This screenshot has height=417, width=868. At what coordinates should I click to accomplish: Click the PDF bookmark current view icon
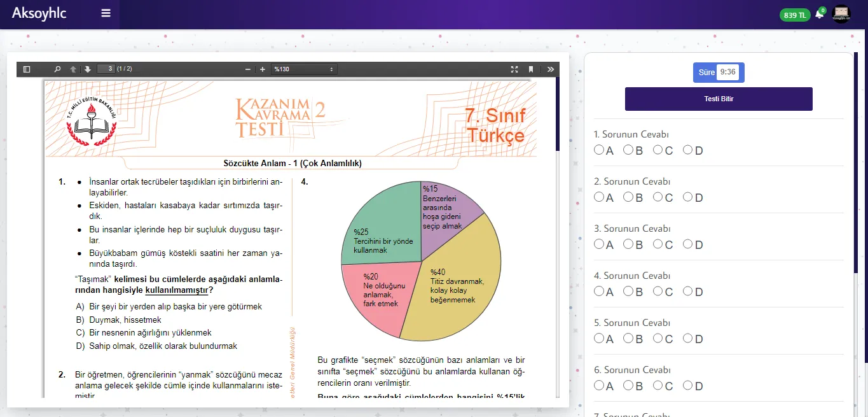[x=531, y=69]
